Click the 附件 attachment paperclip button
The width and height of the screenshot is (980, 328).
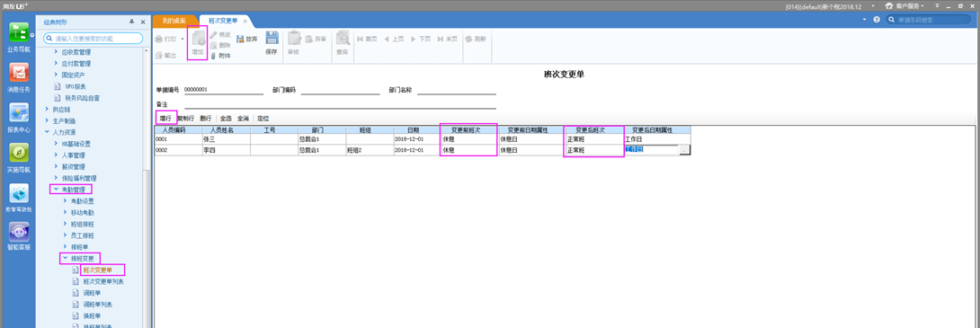220,56
